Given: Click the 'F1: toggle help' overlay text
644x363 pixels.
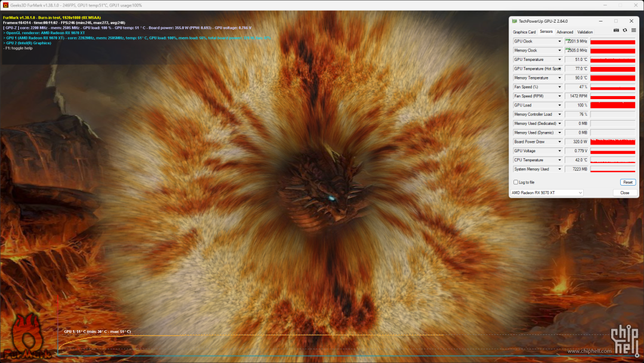Looking at the screenshot, I should click(18, 48).
